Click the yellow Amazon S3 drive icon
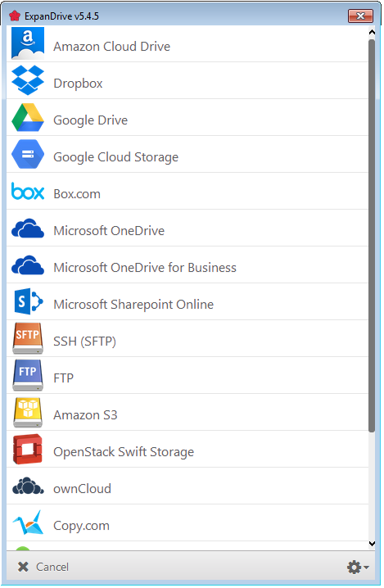The image size is (384, 588). click(x=28, y=414)
